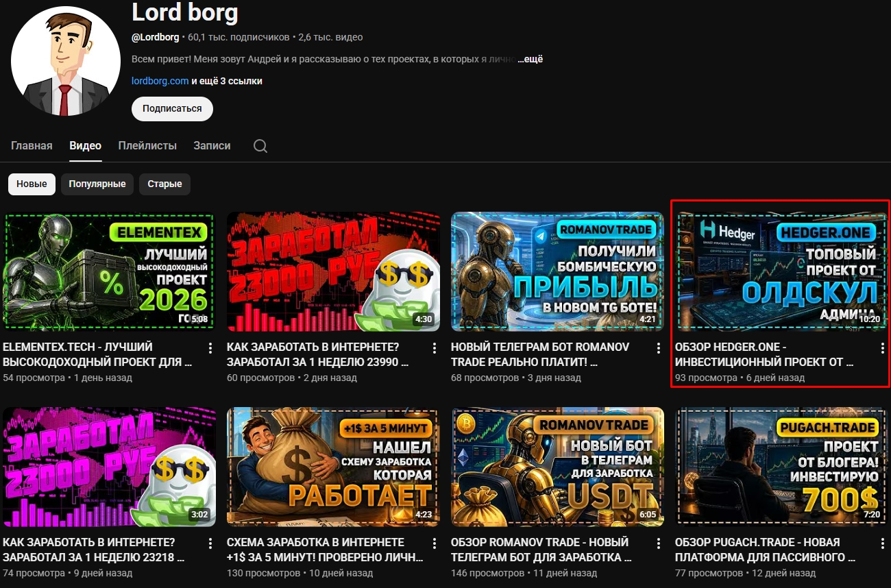This screenshot has width=891, height=588.
Task: Show the 3 additional channel links
Action: (x=227, y=81)
